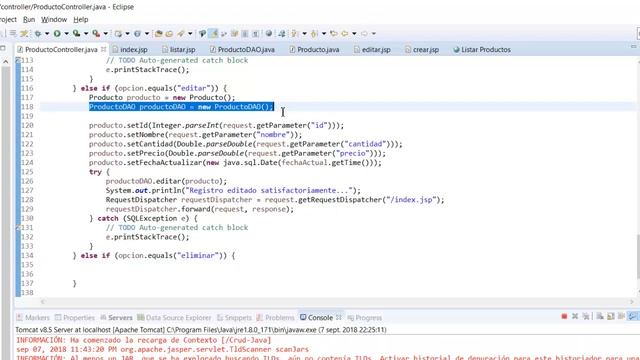Click Remove All Terminated Launches icon
This screenshot has height=360, width=640.
pos(586,316)
